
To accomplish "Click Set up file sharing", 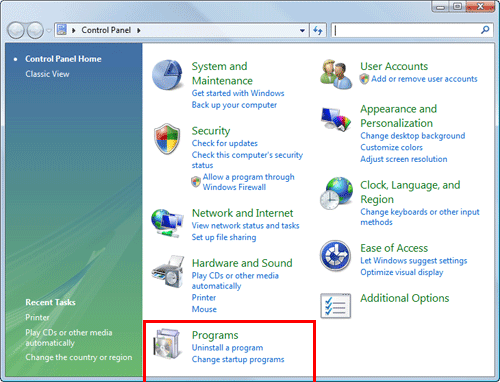I will click(x=224, y=237).
